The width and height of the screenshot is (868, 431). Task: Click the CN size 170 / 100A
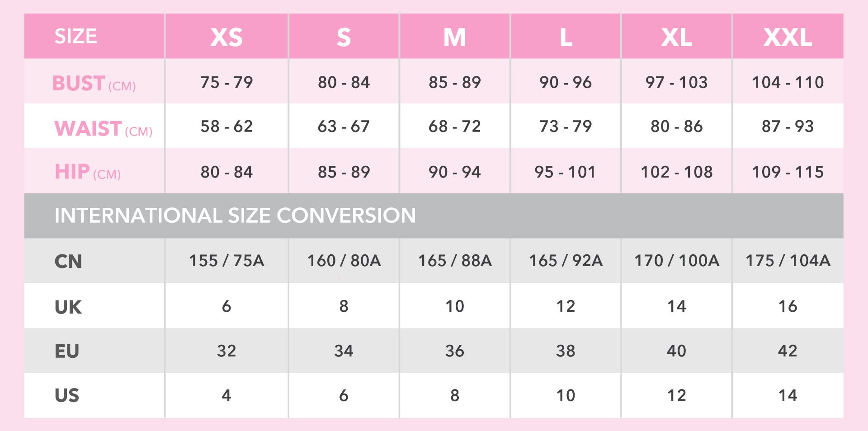click(677, 261)
